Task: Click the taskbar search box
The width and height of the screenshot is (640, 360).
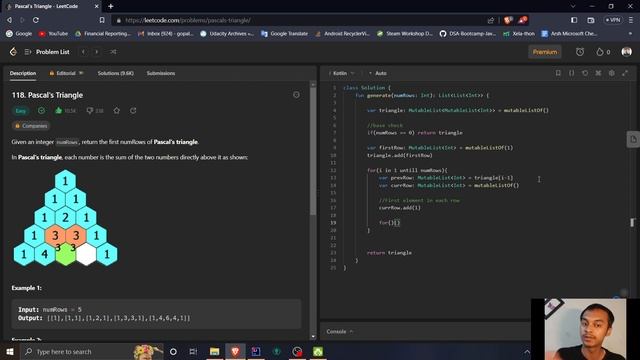Action: click(92, 351)
